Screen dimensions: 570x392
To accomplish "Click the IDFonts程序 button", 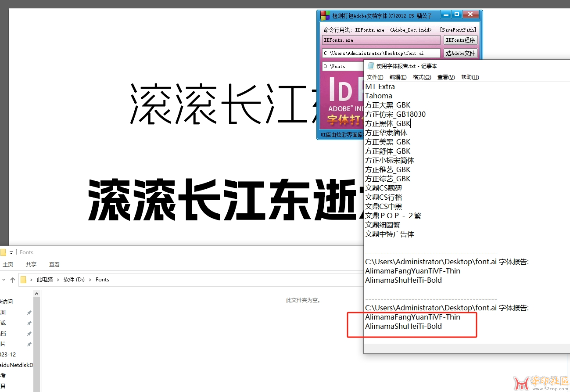I will point(460,40).
